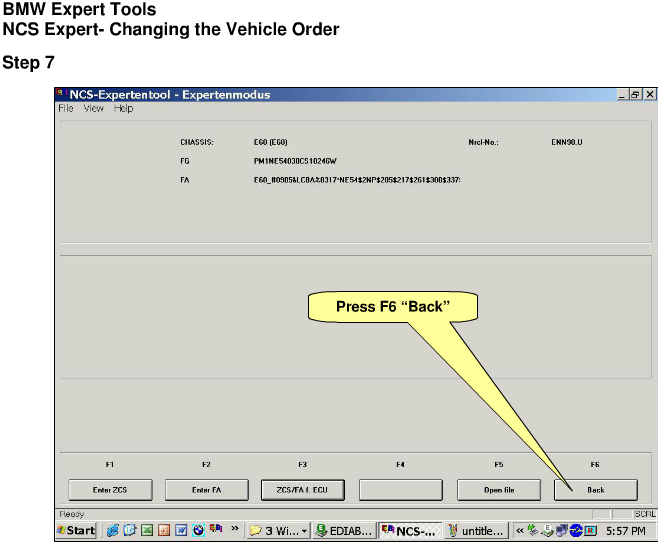Launch NCS Expert from quick launch icon
Screen dimensions: 658x543
216,529
